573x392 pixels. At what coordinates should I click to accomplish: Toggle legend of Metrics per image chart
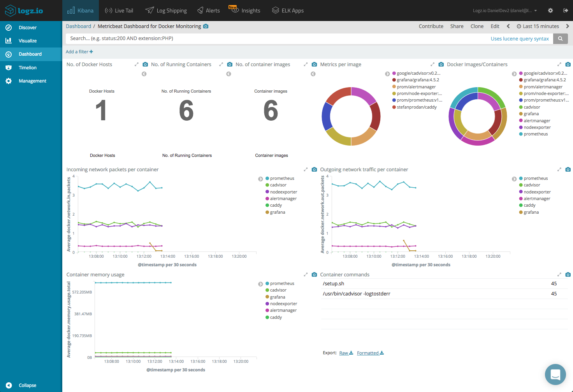tap(387, 74)
